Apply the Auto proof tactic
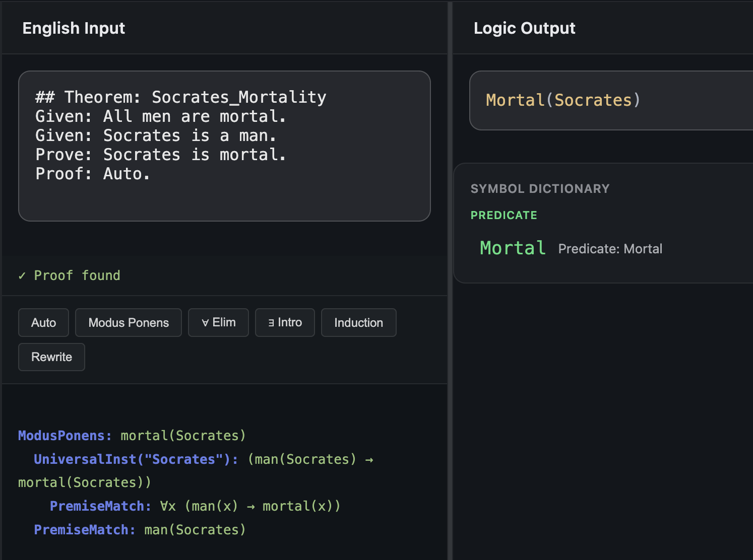753x560 pixels. [43, 322]
